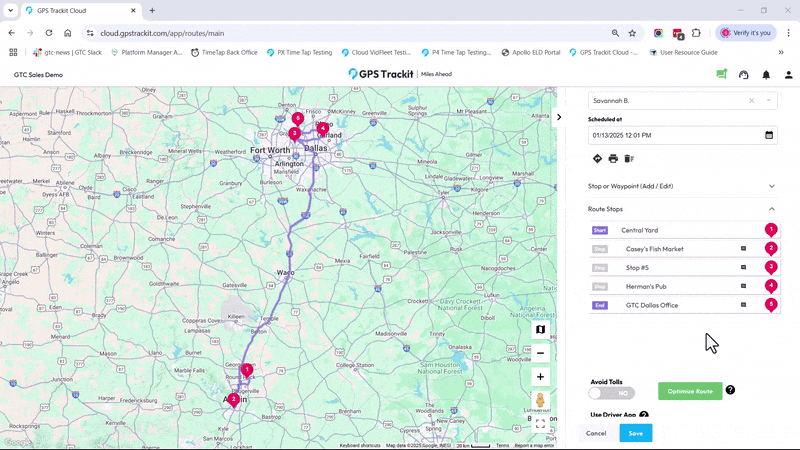Click note icon for Herman's Pub

click(743, 286)
